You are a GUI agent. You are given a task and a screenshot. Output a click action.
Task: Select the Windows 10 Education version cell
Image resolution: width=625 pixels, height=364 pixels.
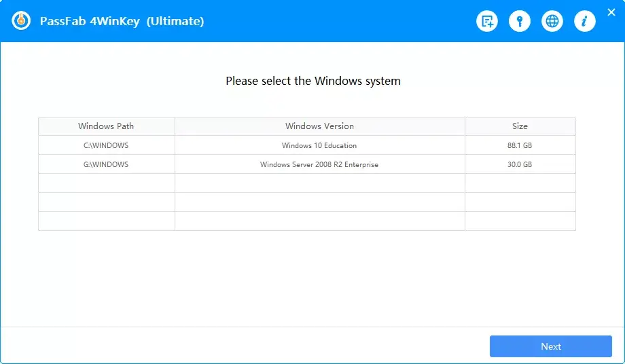pyautogui.click(x=319, y=145)
